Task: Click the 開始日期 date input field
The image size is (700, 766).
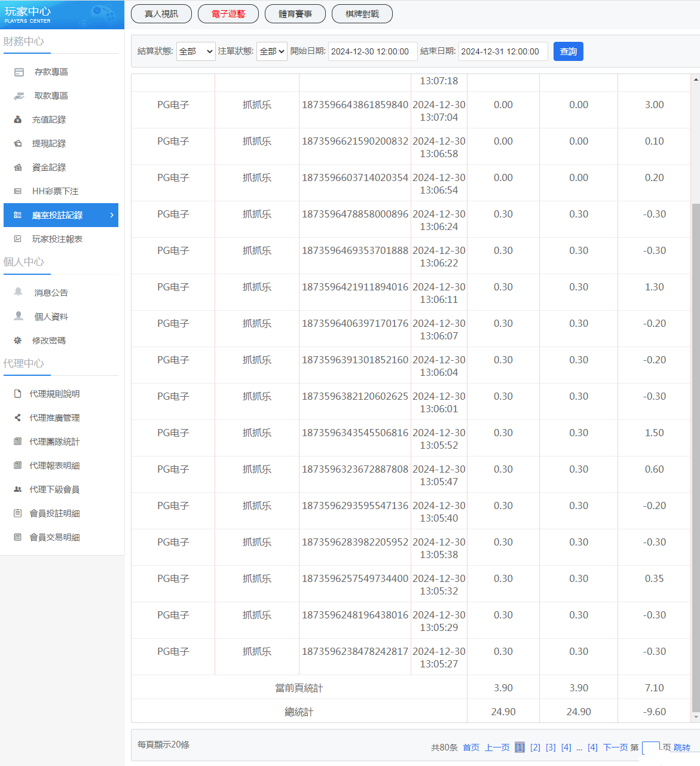Action: 372,51
